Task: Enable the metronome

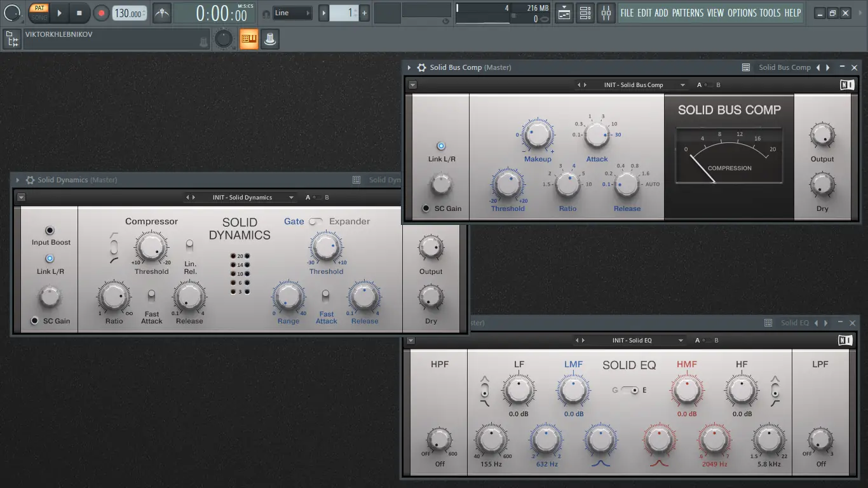Action: [162, 12]
